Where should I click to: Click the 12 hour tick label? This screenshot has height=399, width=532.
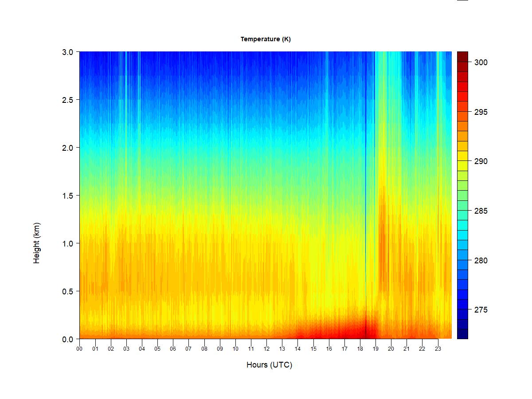pos(266,349)
